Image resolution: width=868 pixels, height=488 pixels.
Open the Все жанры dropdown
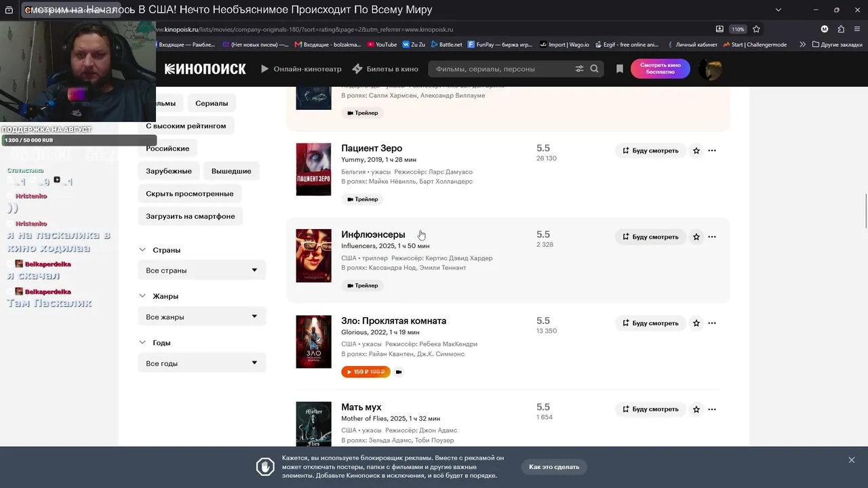pos(202,317)
